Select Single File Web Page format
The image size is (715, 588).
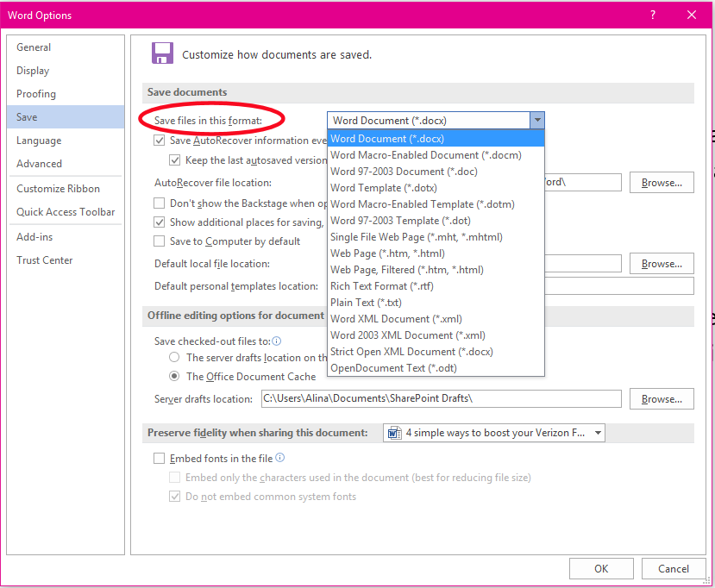pos(436,237)
